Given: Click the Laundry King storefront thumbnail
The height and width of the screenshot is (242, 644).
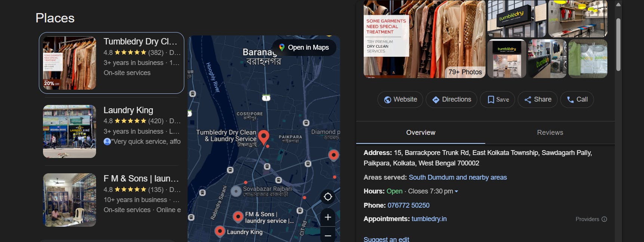Looking at the screenshot, I should (x=70, y=131).
